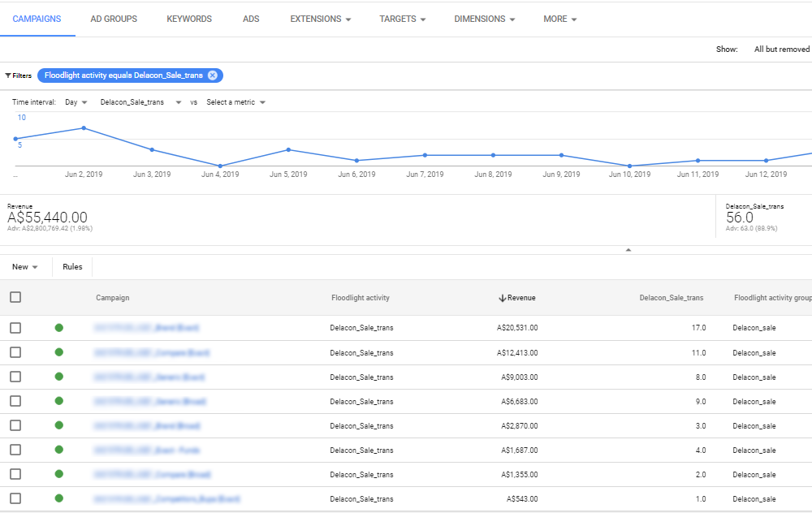The height and width of the screenshot is (513, 812).
Task: Switch to the Ads tab
Action: click(x=251, y=19)
